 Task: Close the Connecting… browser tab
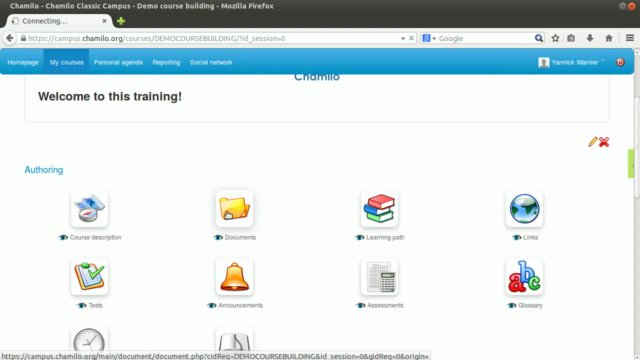(104, 21)
